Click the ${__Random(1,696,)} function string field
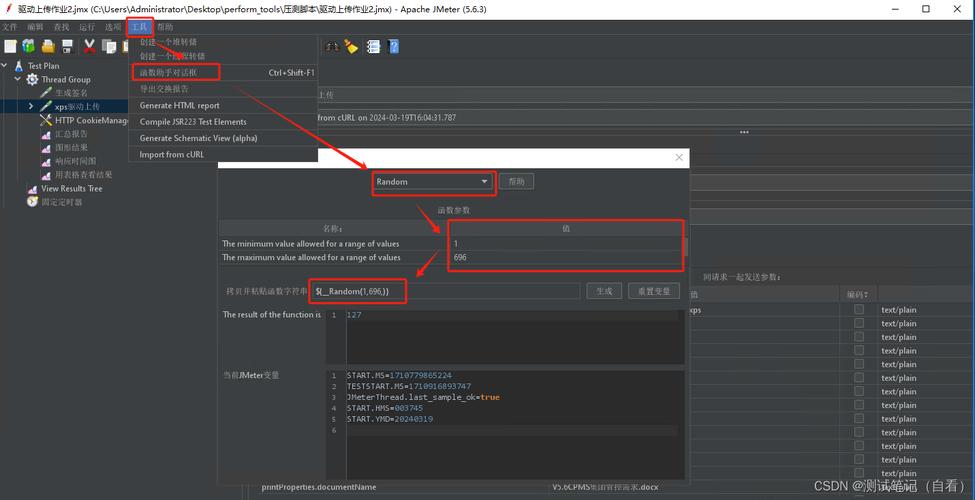 click(445, 291)
